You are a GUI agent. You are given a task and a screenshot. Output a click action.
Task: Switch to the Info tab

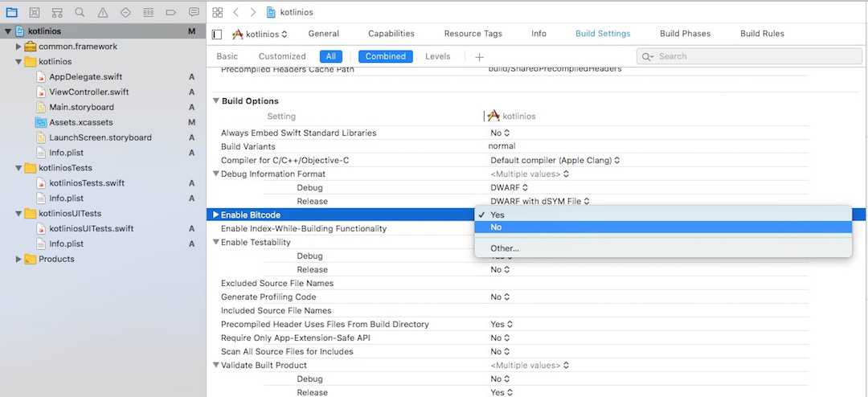[538, 34]
